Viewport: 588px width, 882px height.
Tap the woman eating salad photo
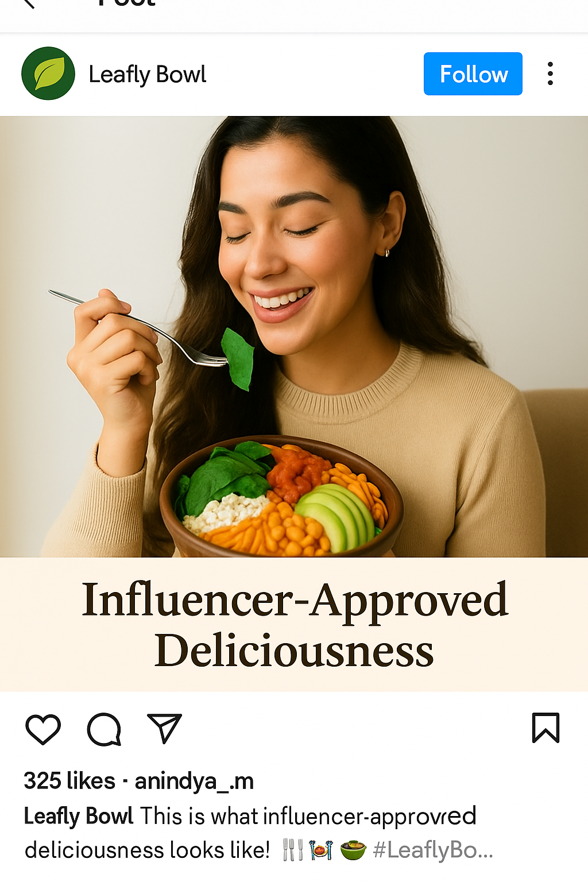click(x=294, y=336)
